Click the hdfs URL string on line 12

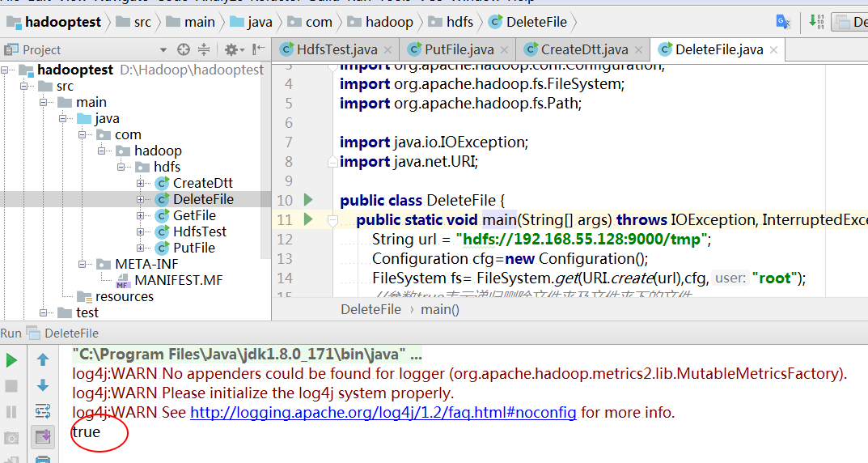pyautogui.click(x=582, y=240)
